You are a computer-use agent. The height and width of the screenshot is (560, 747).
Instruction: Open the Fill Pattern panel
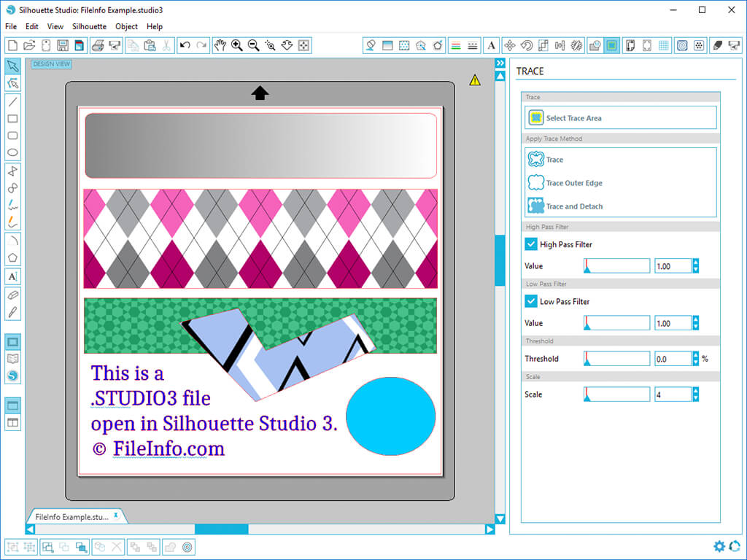click(x=404, y=45)
